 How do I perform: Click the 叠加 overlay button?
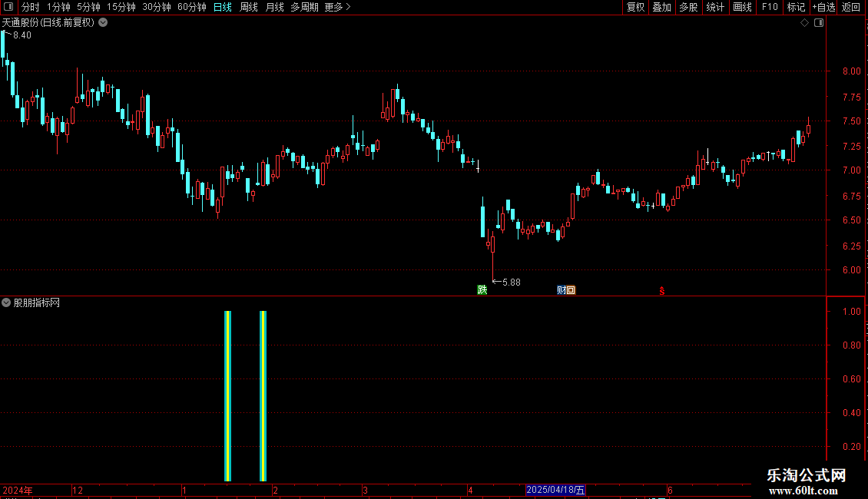661,7
